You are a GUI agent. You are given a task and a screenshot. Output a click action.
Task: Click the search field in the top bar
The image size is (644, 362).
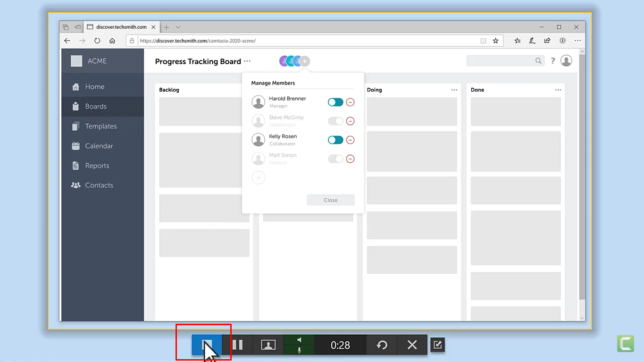[x=500, y=60]
